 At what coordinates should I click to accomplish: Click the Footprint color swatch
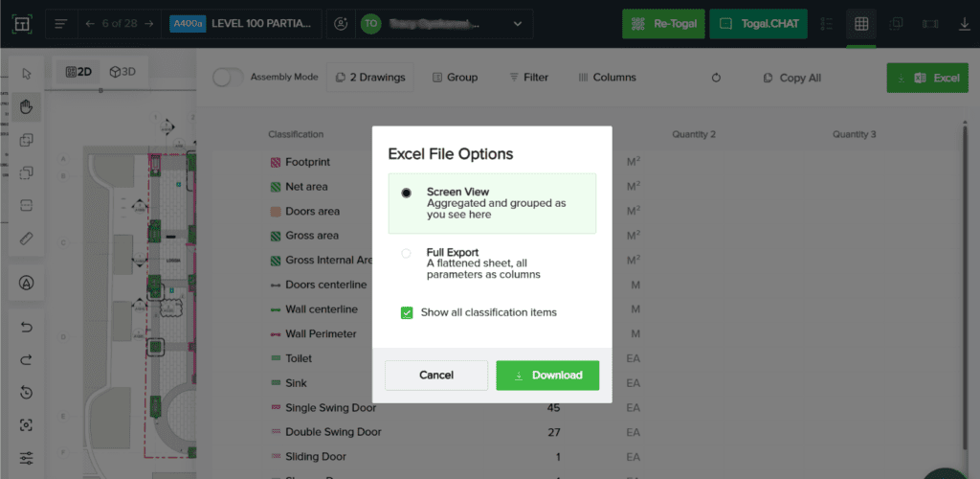(x=275, y=163)
